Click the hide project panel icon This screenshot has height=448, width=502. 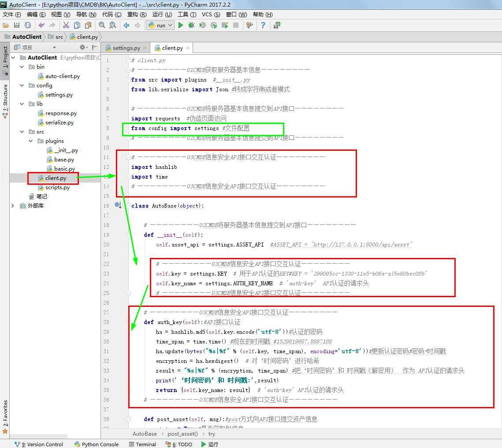(94, 47)
